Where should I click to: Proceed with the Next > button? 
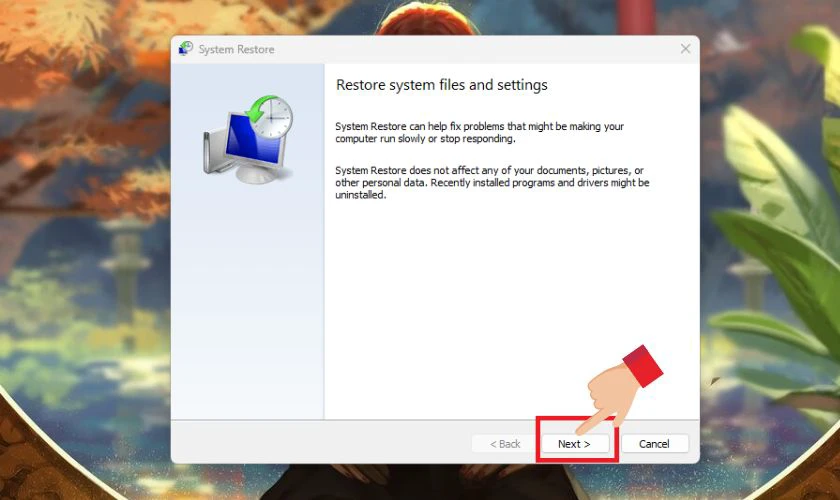coord(575,444)
